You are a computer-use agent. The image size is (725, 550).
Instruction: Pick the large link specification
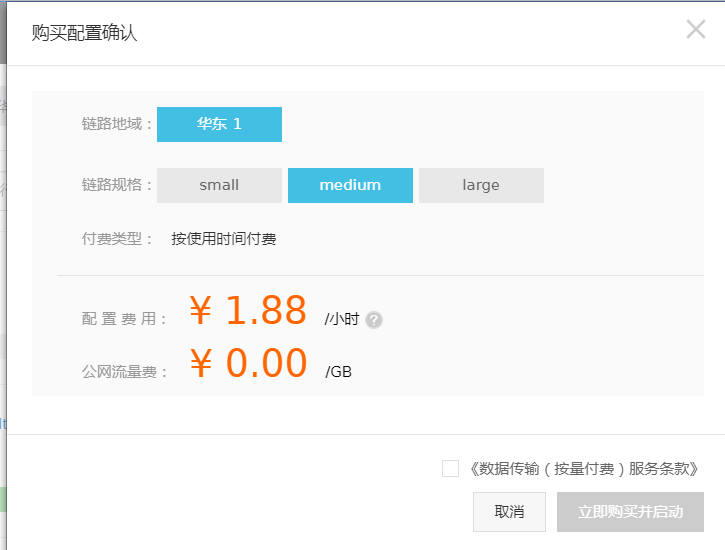click(481, 185)
